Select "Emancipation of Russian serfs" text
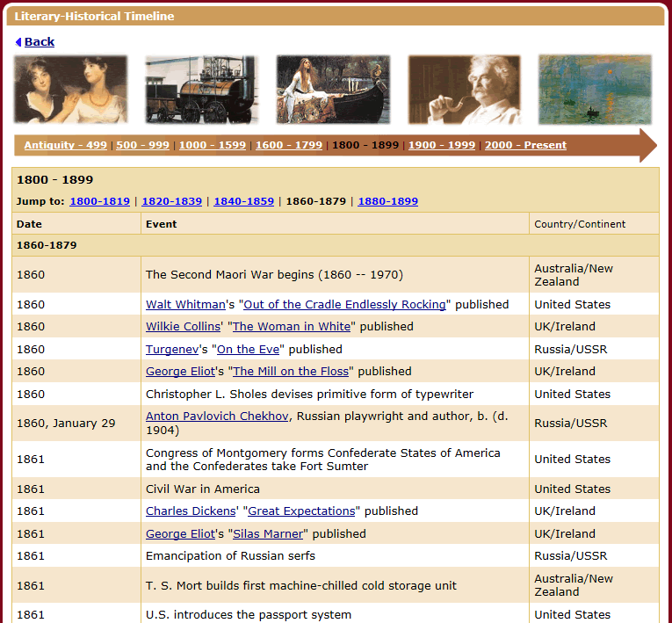672x623 pixels. (x=230, y=555)
